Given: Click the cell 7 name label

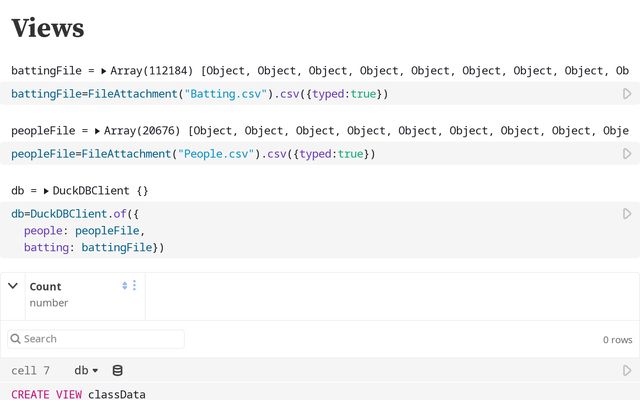Looking at the screenshot, I should pyautogui.click(x=31, y=371).
